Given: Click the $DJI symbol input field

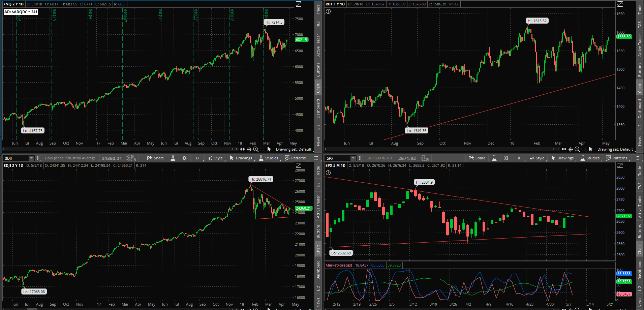Looking at the screenshot, I should click(x=16, y=158).
